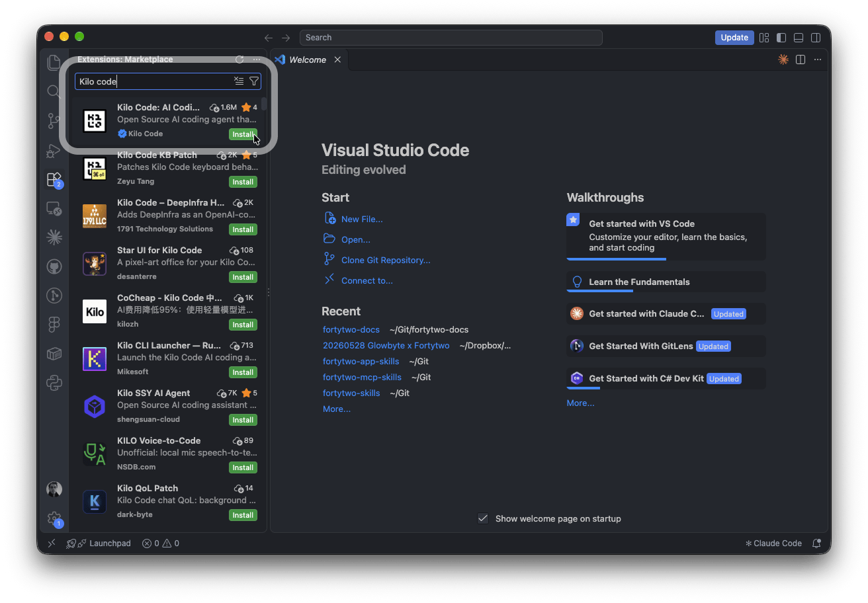Toggle the primary side bar
Image resolution: width=868 pixels, height=603 pixels.
[x=781, y=38]
